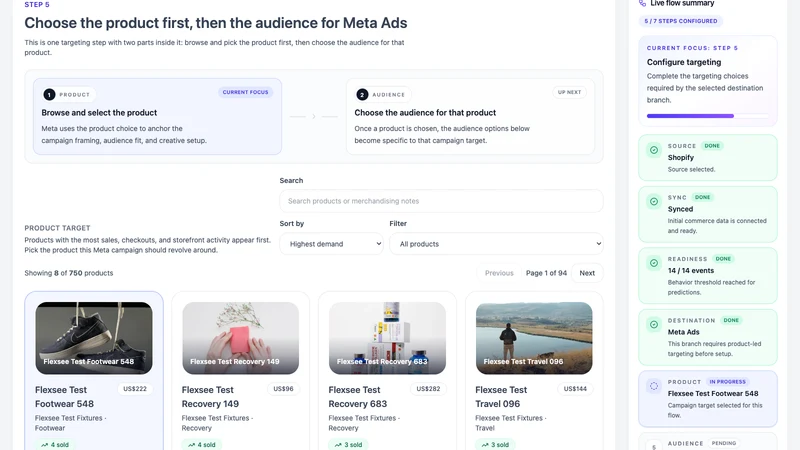This screenshot has height=450, width=800.
Task: Open the All products filter dropdown
Action: pyautogui.click(x=496, y=244)
